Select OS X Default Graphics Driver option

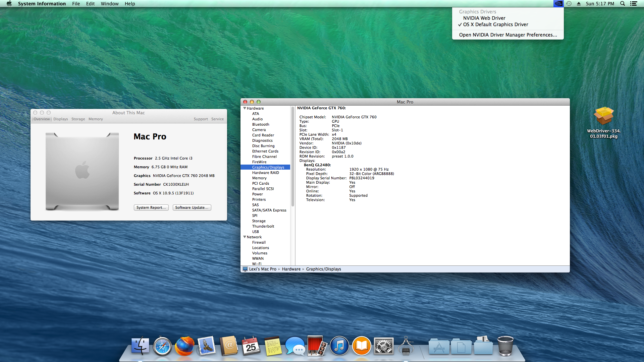[x=495, y=24]
